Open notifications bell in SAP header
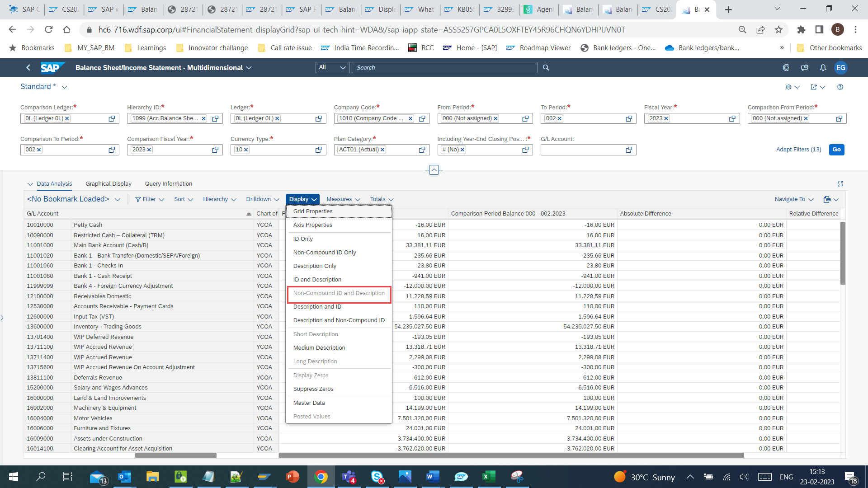The image size is (868, 488). click(x=823, y=68)
